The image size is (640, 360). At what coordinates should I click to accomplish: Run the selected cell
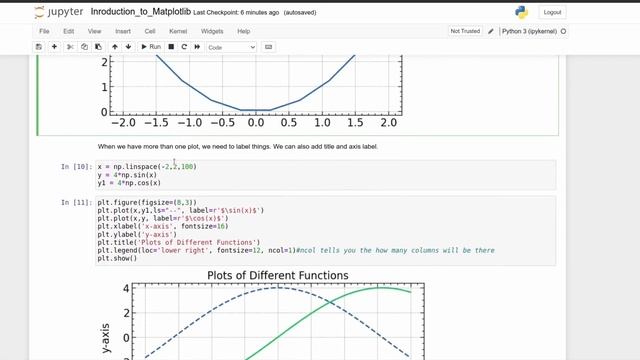[x=151, y=47]
